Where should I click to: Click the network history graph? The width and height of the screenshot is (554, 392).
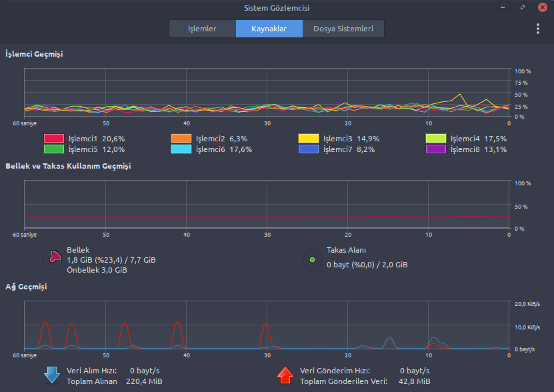click(x=267, y=325)
